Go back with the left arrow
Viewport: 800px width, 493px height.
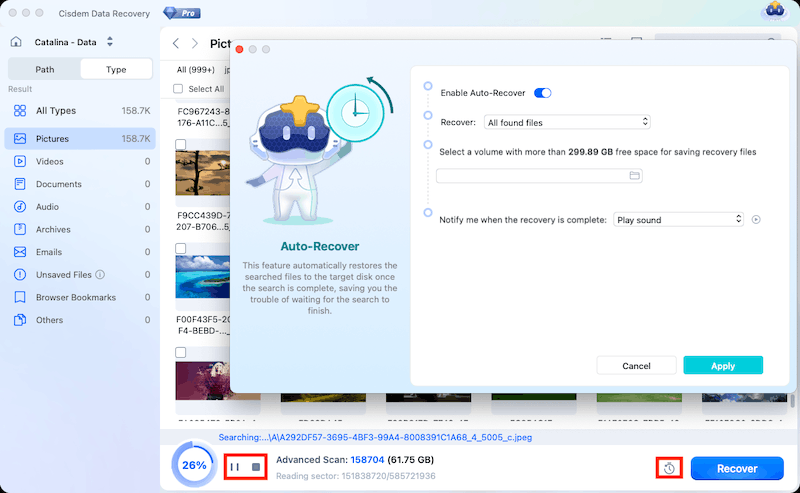[176, 43]
